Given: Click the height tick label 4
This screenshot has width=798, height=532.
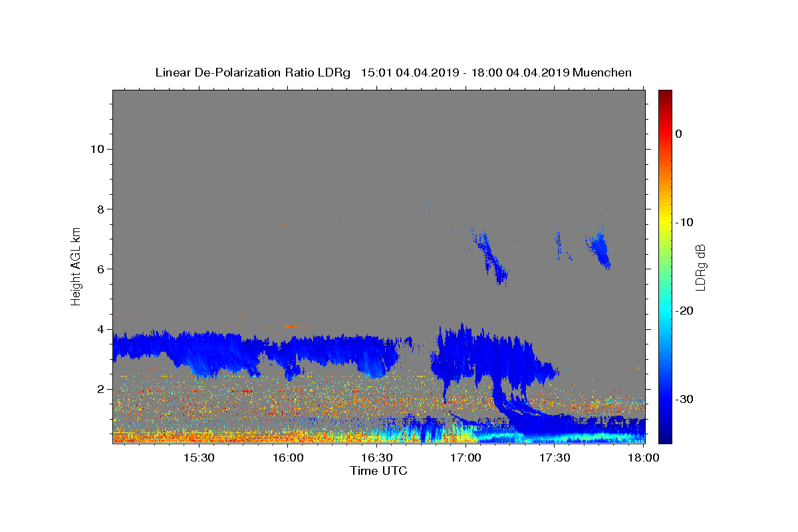Looking at the screenshot, I should [100, 329].
